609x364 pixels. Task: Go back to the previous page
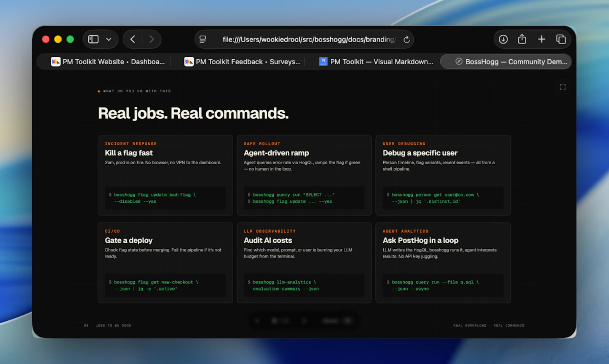point(132,39)
